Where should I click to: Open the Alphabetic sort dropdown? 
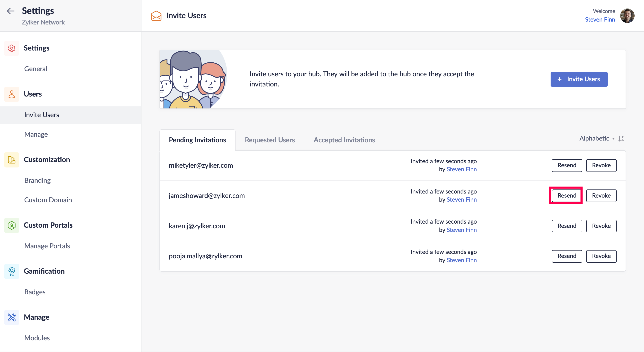pyautogui.click(x=596, y=139)
